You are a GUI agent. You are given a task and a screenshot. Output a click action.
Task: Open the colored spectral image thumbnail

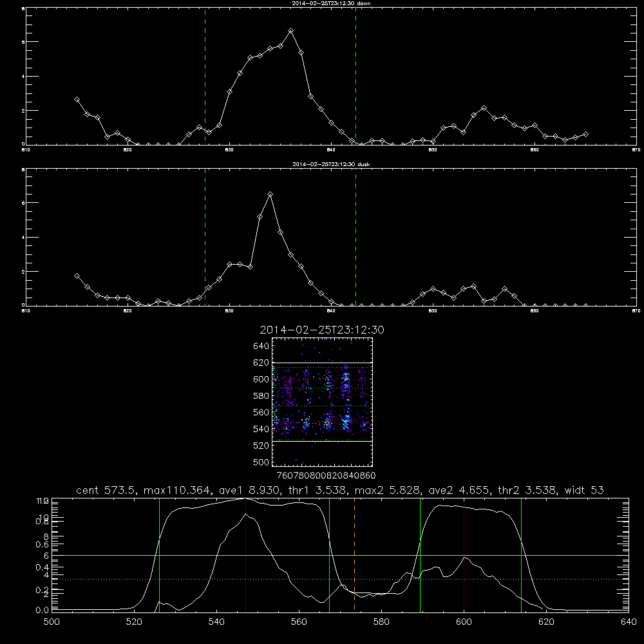coord(322,402)
